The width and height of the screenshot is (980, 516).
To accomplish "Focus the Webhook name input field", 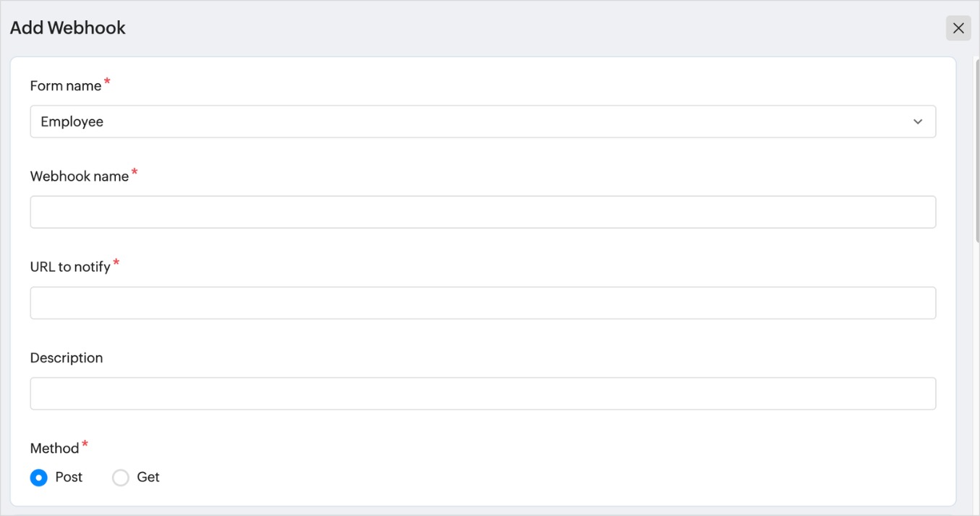I will point(482,212).
